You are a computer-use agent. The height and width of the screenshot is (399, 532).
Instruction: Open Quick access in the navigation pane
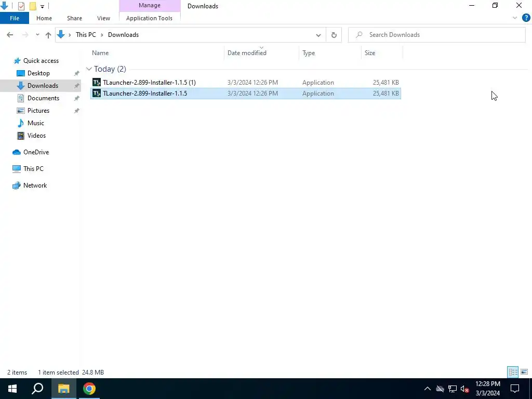click(41, 61)
